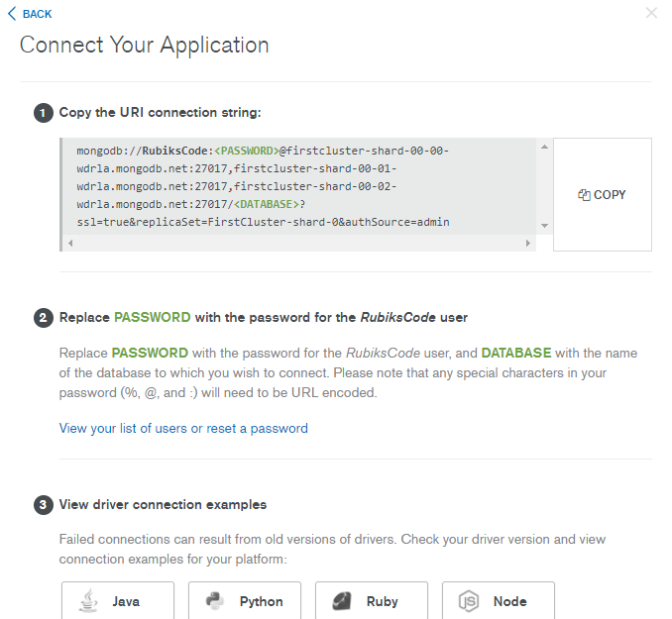The width and height of the screenshot is (672, 619).
Task: Select the Java driver example button
Action: coord(118,600)
